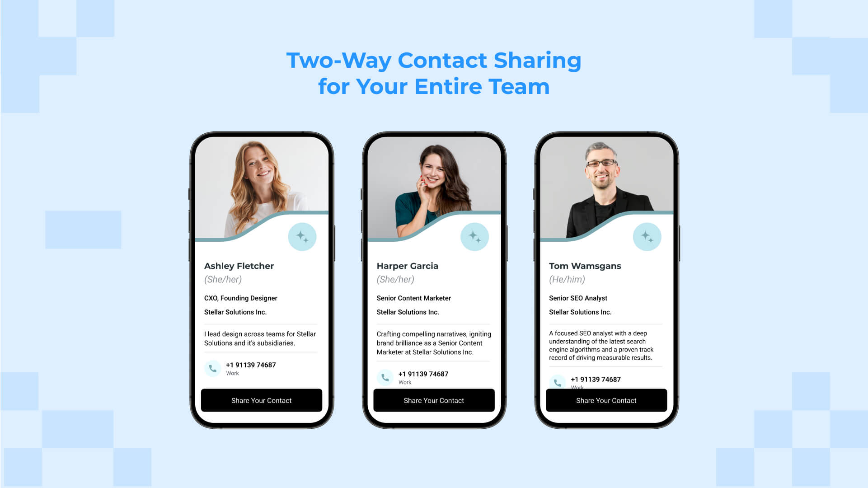Image resolution: width=868 pixels, height=488 pixels.
Task: Click 'Share Your Contact' on Ashley Fletcher's card
Action: click(261, 400)
